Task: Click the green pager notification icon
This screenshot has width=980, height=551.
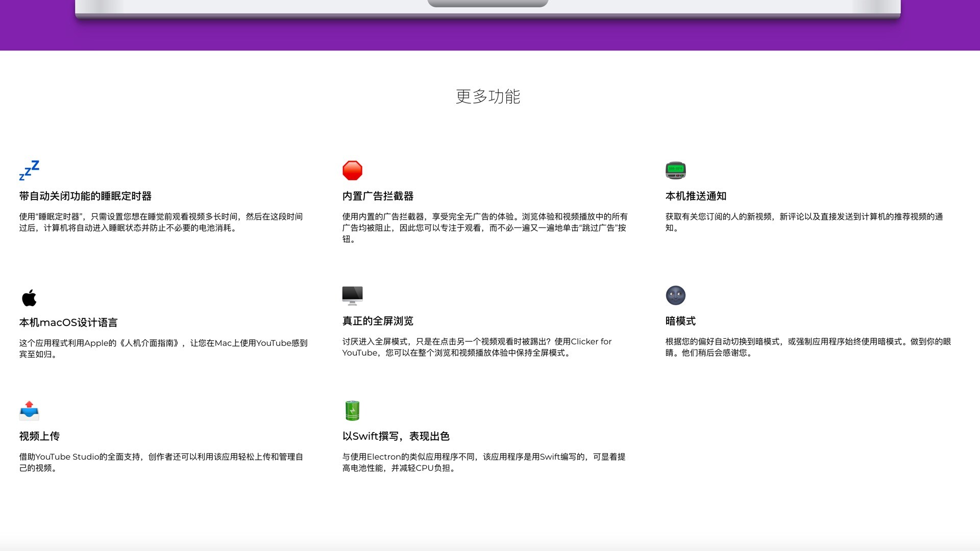Action: (675, 170)
